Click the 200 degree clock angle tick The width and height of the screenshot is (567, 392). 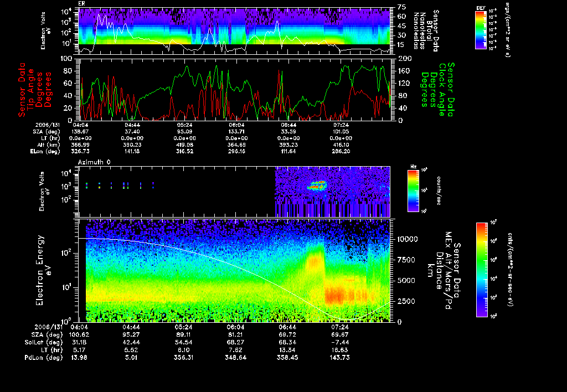(x=405, y=59)
